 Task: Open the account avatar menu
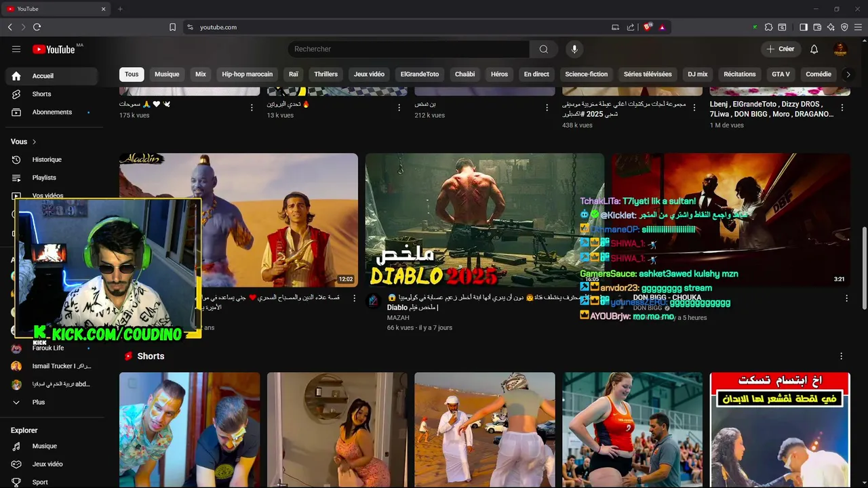pyautogui.click(x=840, y=49)
